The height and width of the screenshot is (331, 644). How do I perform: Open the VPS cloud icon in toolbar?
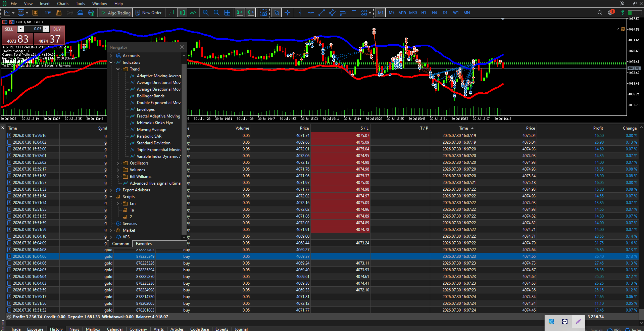tap(80, 13)
